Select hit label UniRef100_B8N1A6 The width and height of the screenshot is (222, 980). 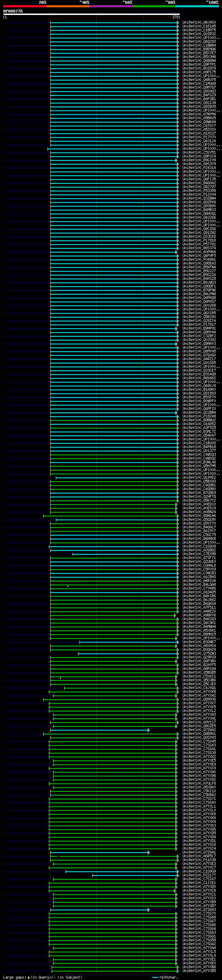[199, 516]
